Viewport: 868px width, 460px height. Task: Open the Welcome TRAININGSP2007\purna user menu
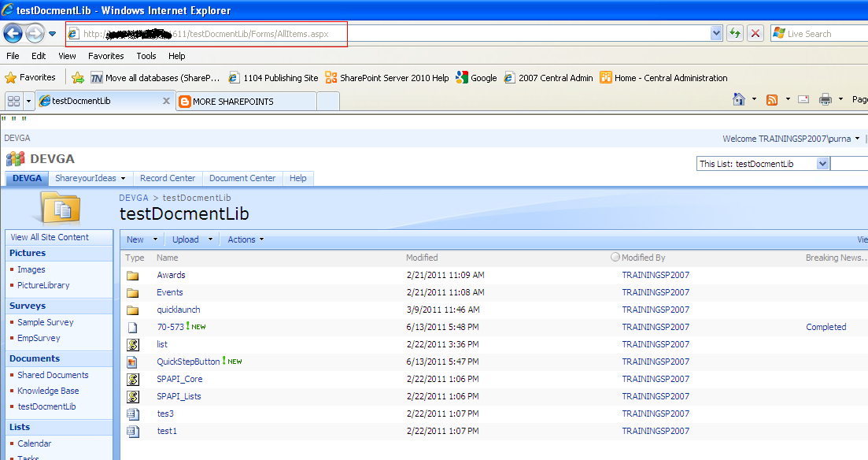click(791, 139)
